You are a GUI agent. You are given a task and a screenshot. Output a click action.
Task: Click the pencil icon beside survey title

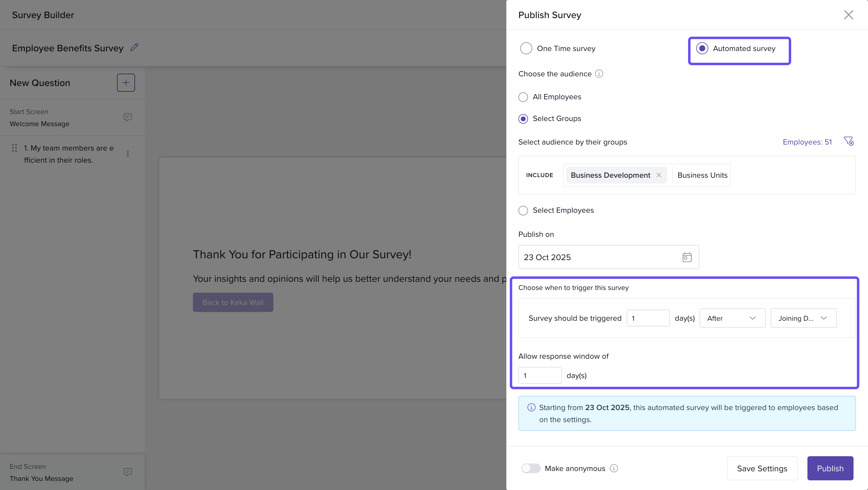coord(134,47)
